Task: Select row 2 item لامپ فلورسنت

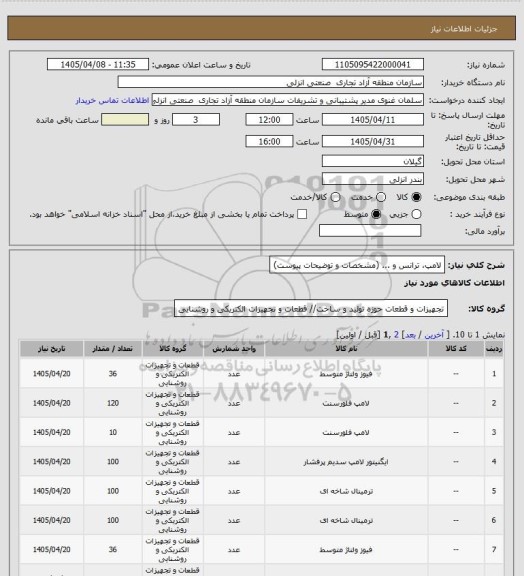Action: (346, 403)
